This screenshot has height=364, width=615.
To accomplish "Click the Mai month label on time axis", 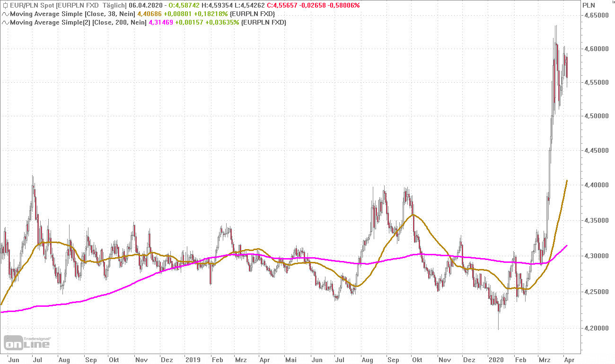I will pos(290,359).
